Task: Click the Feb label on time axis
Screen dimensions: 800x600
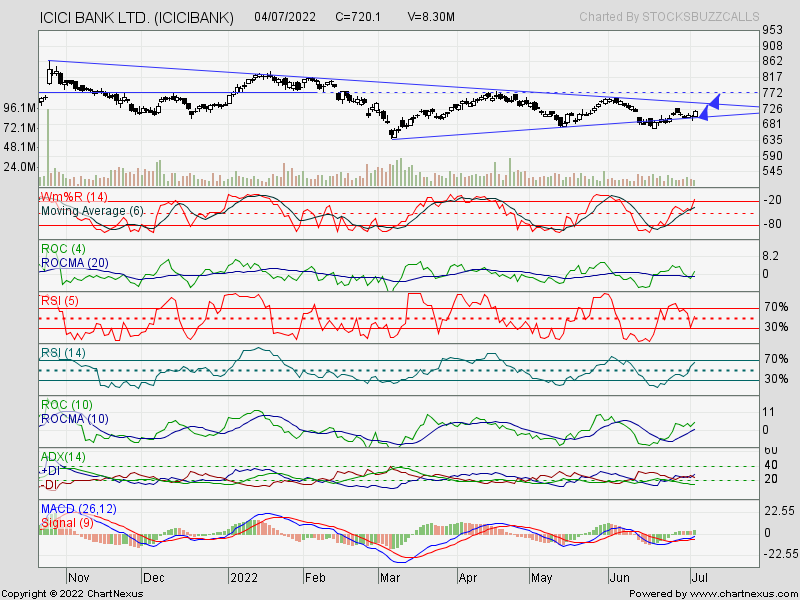Action: [x=315, y=578]
